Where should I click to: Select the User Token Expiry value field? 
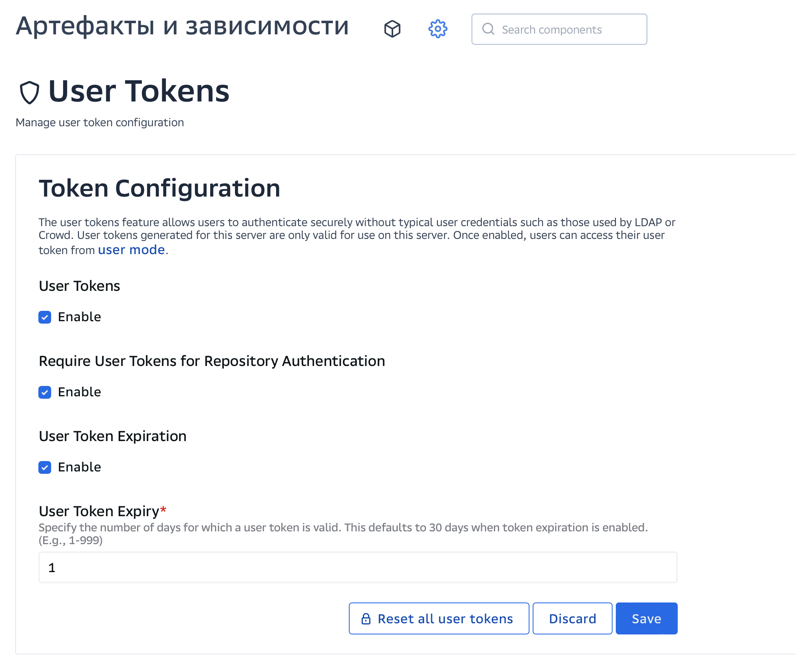point(356,567)
